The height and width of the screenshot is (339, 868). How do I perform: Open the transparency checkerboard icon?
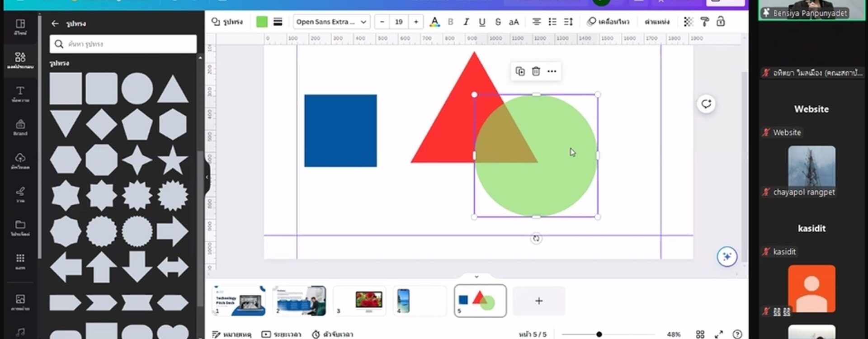click(688, 22)
